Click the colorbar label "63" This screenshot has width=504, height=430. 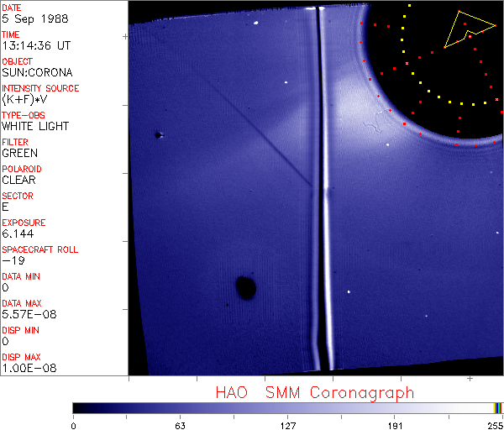pos(180,426)
